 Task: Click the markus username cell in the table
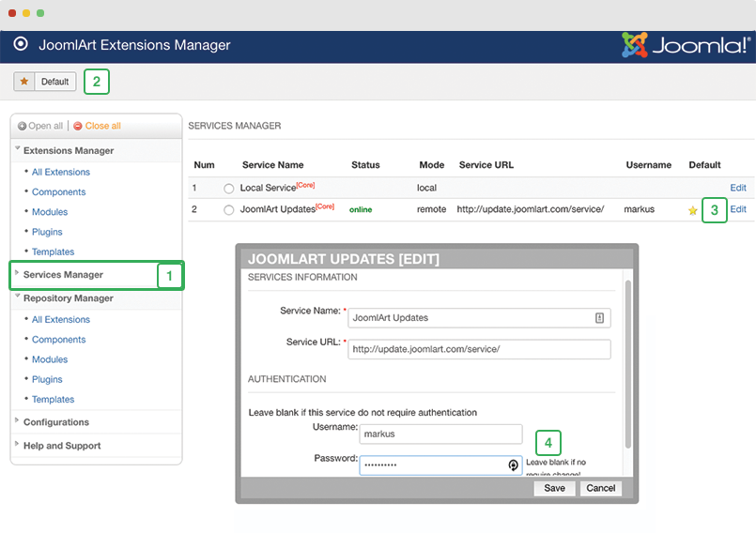coord(639,209)
